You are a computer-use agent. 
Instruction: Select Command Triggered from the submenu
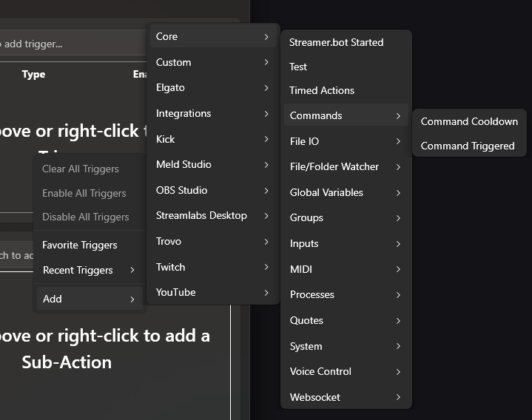click(468, 146)
